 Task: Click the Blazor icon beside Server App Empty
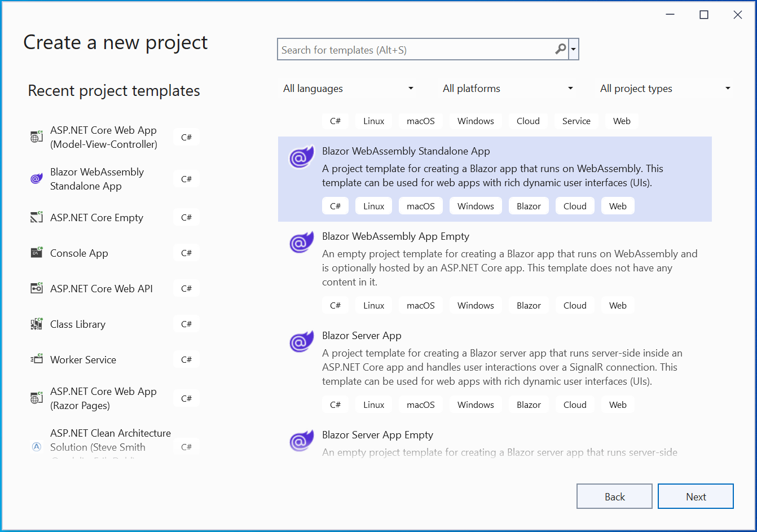pyautogui.click(x=301, y=441)
